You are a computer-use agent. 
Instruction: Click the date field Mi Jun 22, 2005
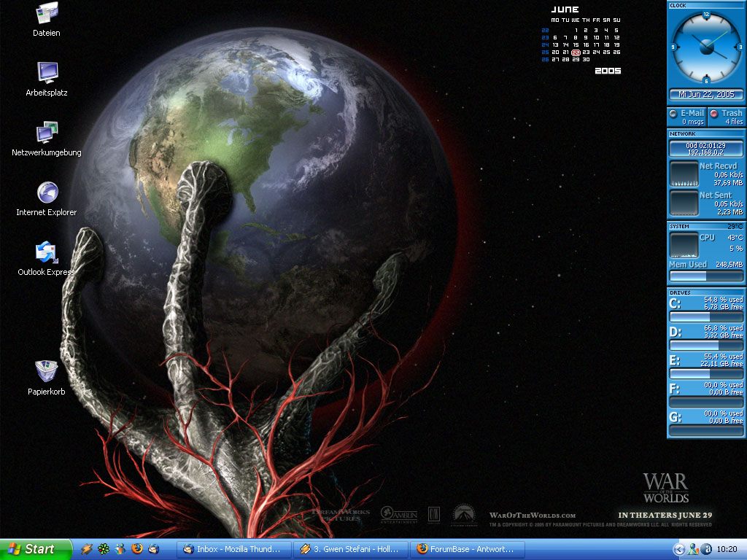point(706,94)
